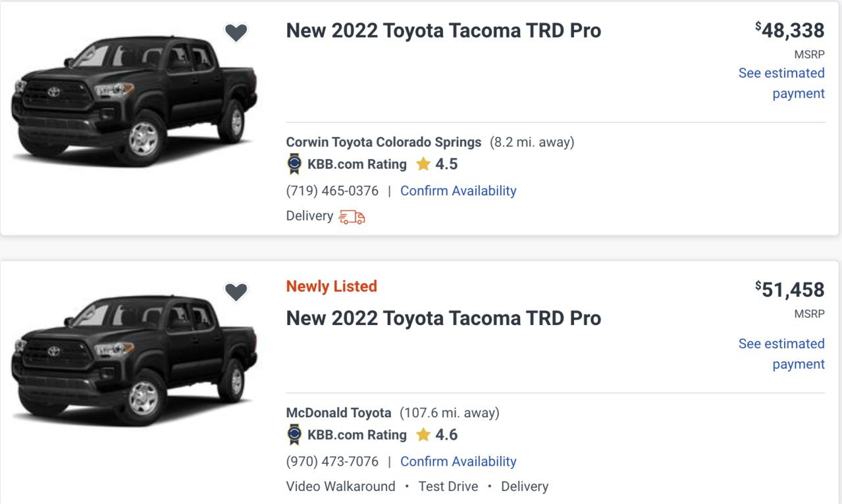Click the 4.6 rating gold star
Screen dimensions: 842x504
pos(423,434)
